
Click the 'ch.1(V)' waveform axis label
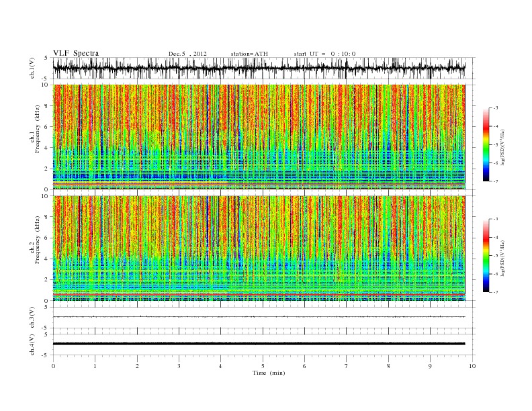[x=32, y=69]
